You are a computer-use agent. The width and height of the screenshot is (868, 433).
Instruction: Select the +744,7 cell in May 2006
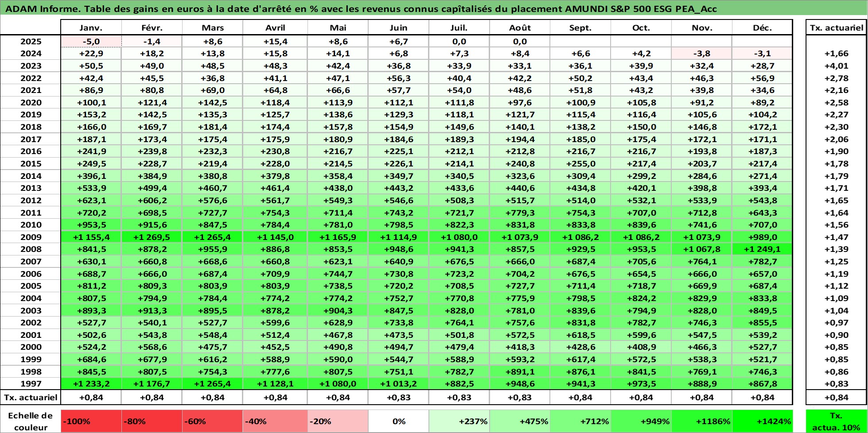pyautogui.click(x=338, y=274)
